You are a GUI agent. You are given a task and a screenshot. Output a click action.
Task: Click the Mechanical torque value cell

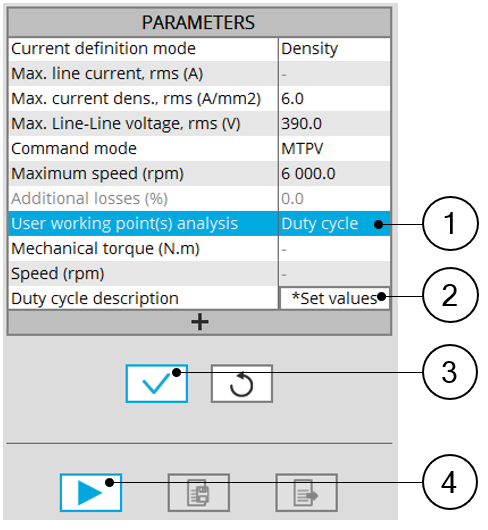334,249
